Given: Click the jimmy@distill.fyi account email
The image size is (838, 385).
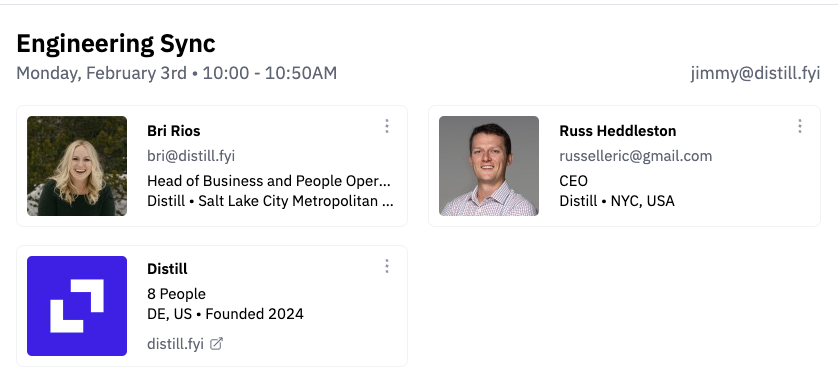Looking at the screenshot, I should pyautogui.click(x=755, y=73).
